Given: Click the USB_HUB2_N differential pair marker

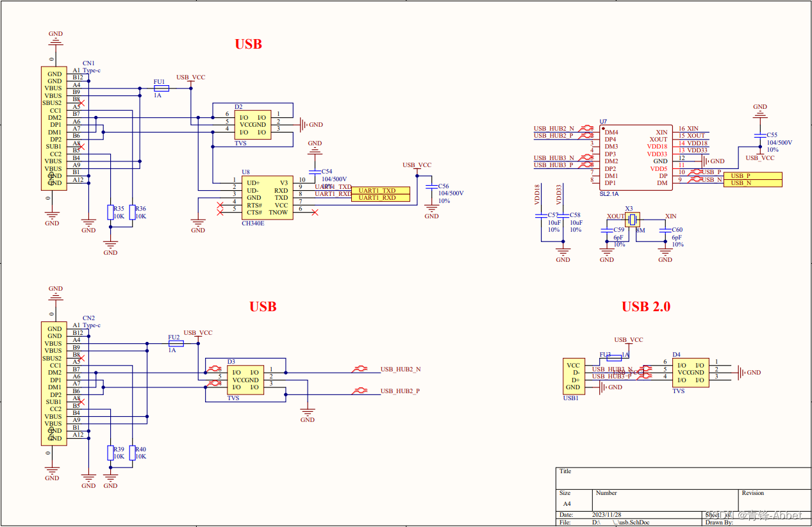Looking at the screenshot, I should (x=361, y=369).
